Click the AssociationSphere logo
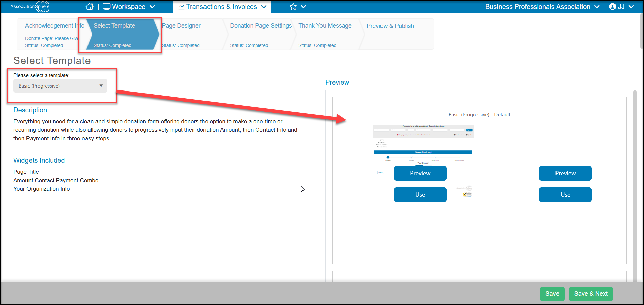The height and width of the screenshot is (305, 644). 30,6
